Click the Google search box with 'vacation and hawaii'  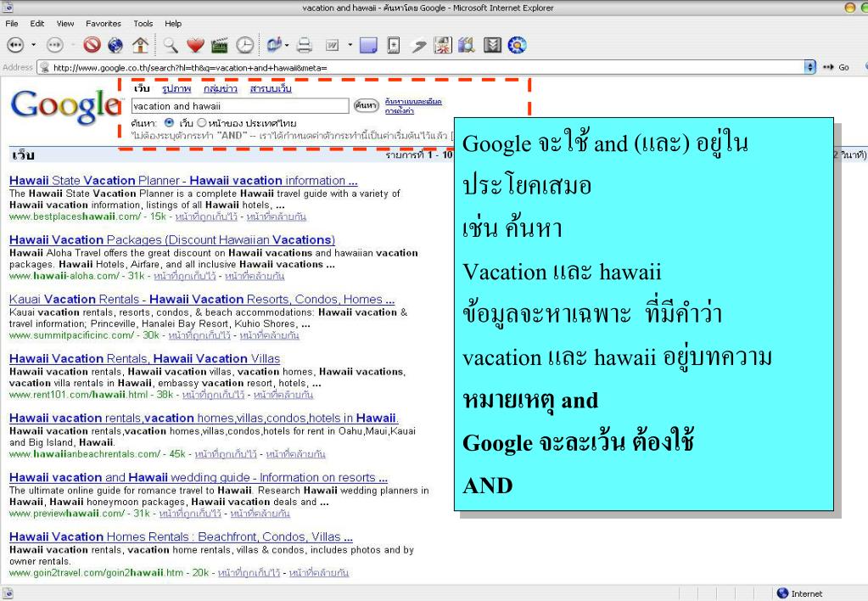pos(239,106)
